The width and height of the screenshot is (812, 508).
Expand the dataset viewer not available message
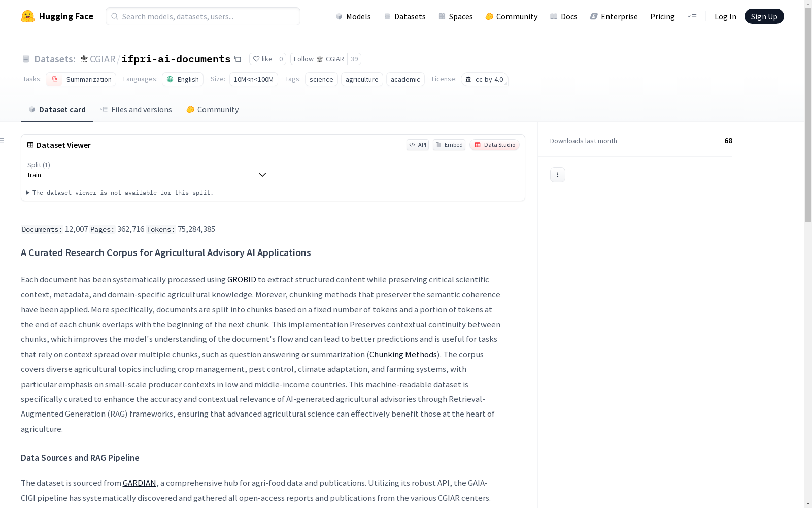(x=120, y=193)
